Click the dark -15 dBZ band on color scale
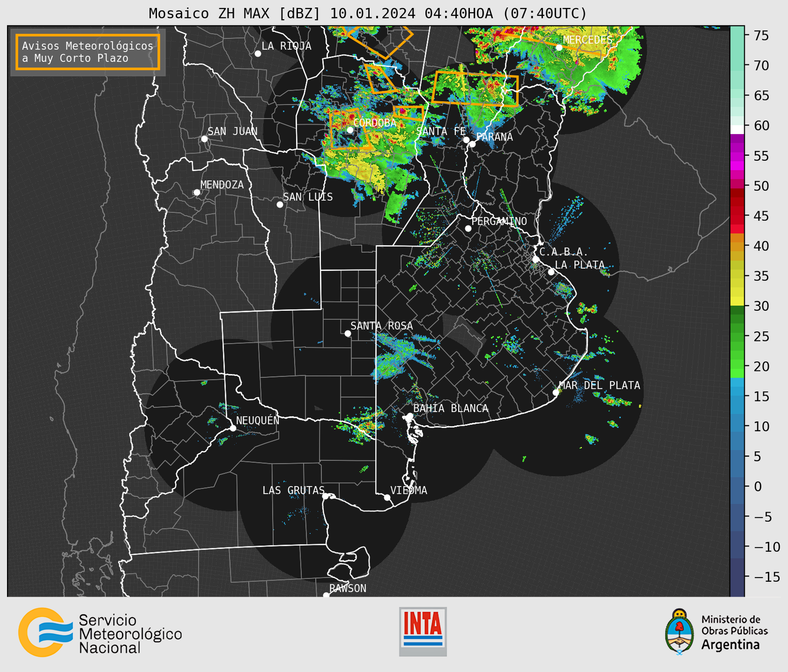 point(737,577)
